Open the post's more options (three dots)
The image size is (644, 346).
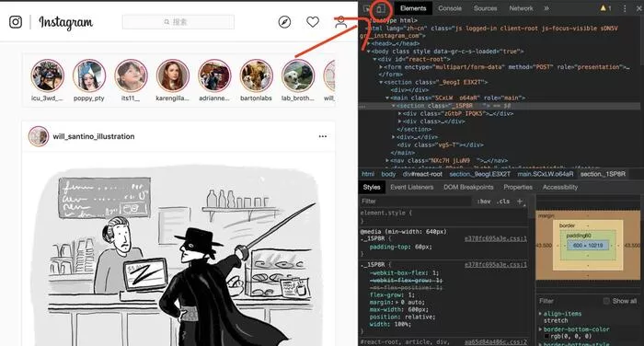click(323, 136)
